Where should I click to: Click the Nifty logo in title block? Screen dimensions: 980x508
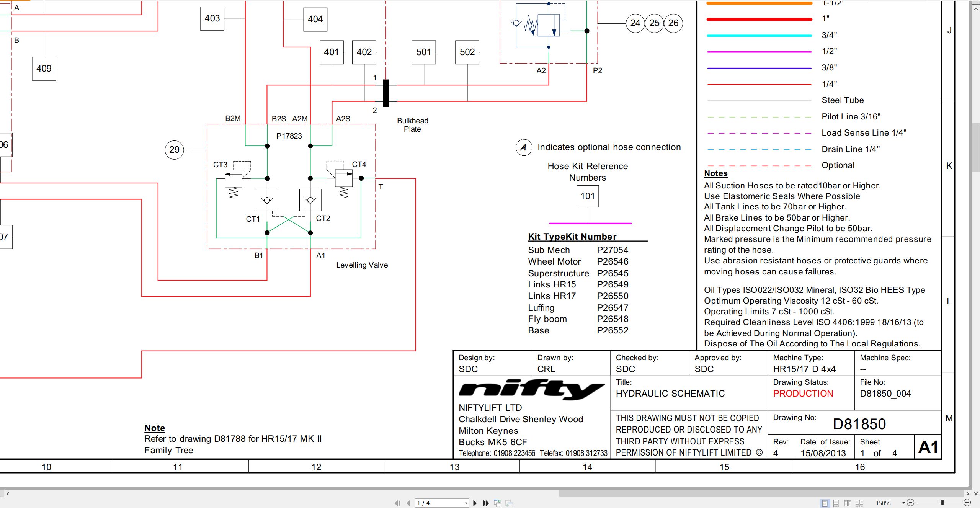click(x=531, y=390)
